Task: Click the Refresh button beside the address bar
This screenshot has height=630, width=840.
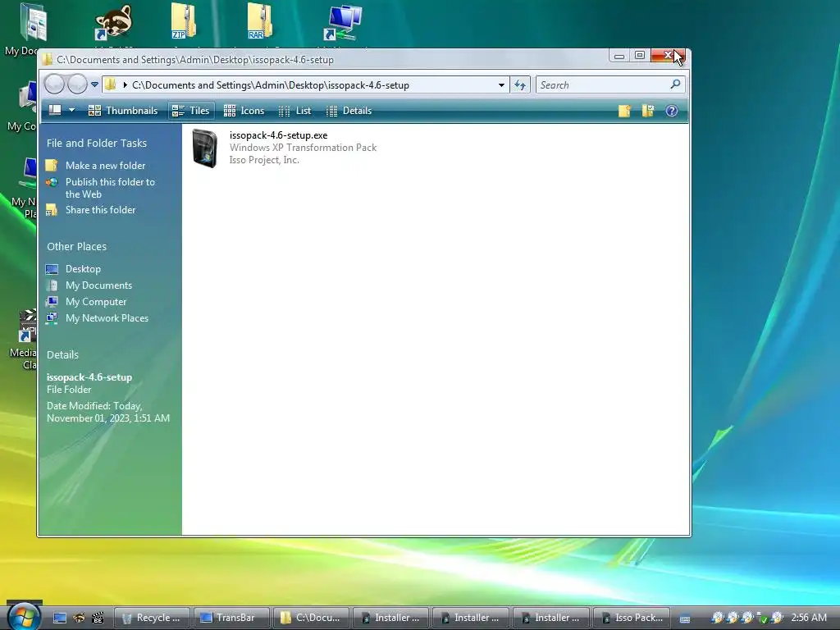Action: coord(519,85)
